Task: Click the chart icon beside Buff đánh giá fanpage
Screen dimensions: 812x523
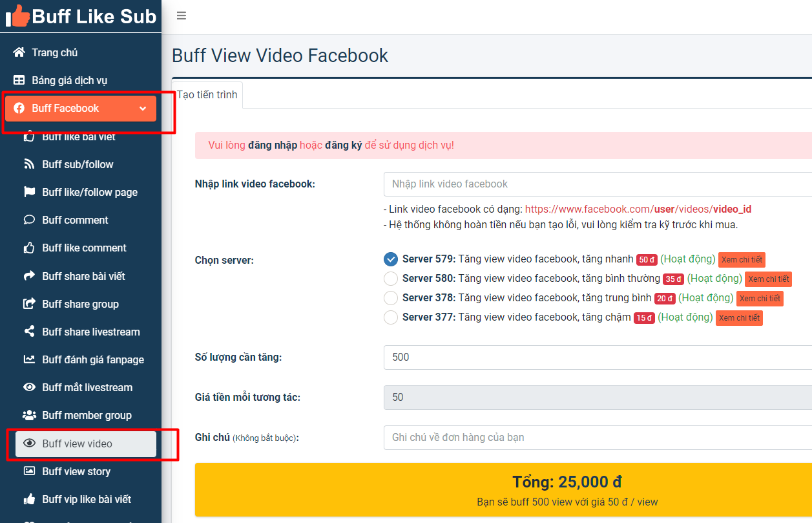Action: pyautogui.click(x=29, y=359)
